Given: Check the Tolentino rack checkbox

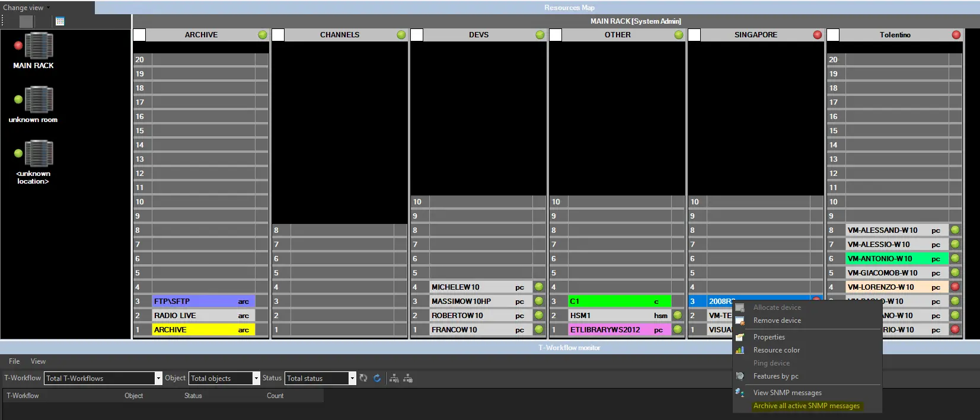Looking at the screenshot, I should tap(833, 35).
